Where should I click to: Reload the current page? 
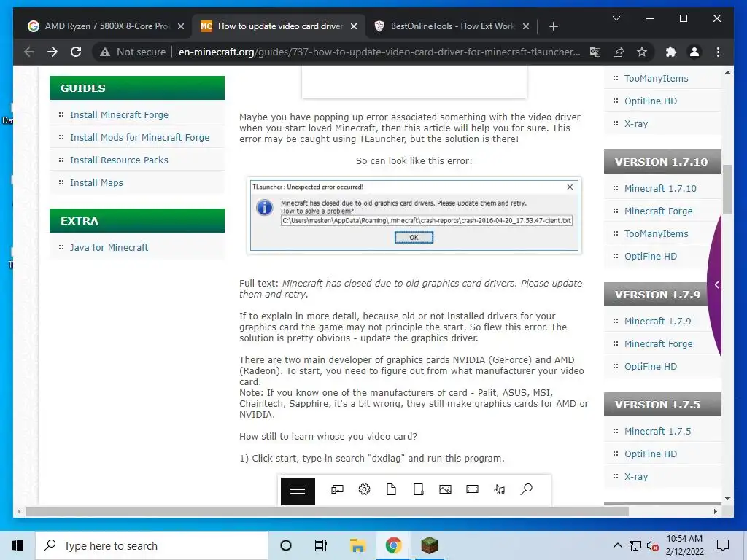tap(76, 52)
